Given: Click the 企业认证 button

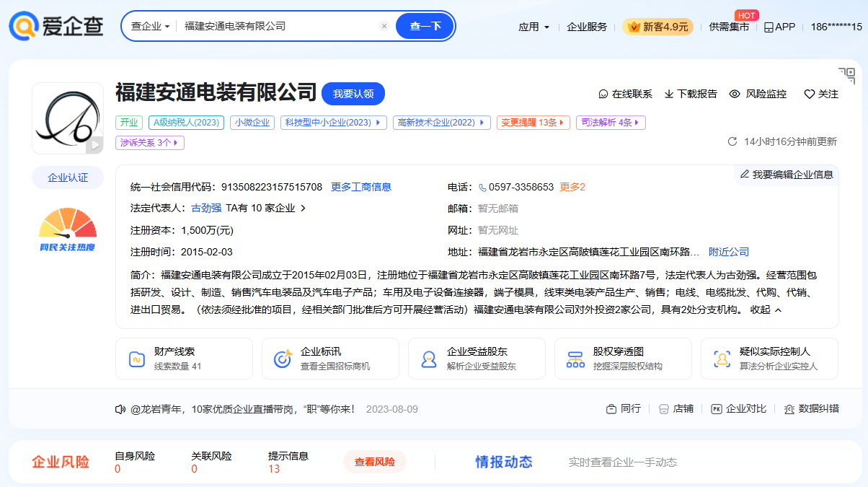Looking at the screenshot, I should tap(68, 177).
